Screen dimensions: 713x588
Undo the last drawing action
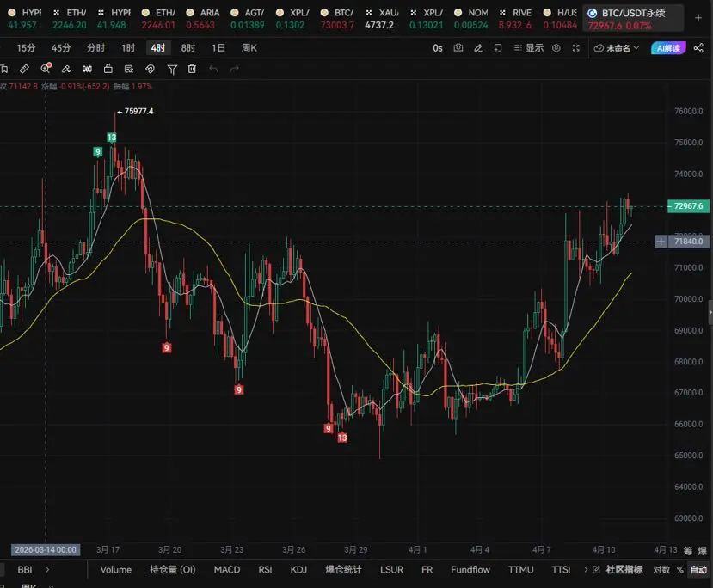point(213,69)
